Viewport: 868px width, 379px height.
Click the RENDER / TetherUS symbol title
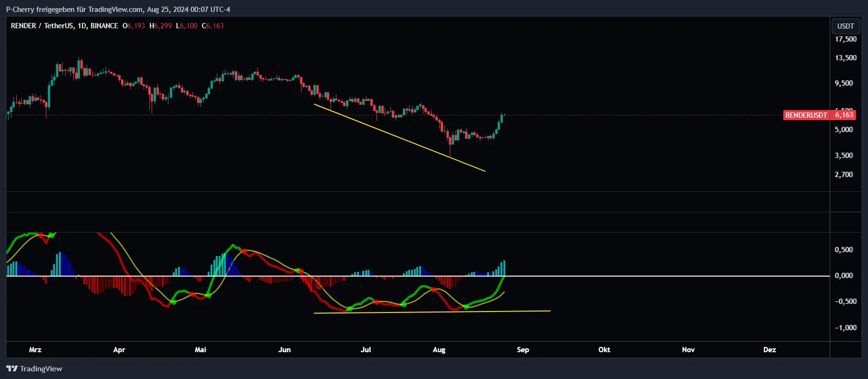coord(65,26)
